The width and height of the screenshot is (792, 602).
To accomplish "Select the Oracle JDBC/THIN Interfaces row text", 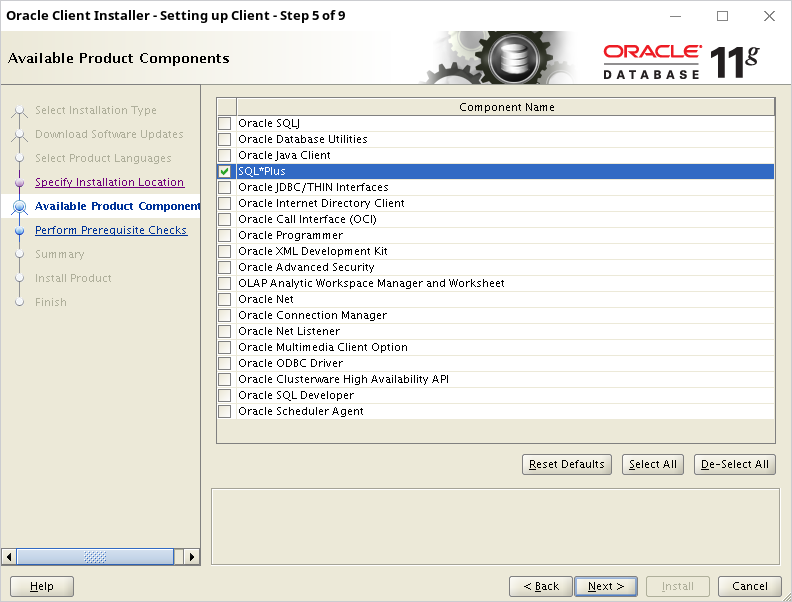I will coord(313,187).
